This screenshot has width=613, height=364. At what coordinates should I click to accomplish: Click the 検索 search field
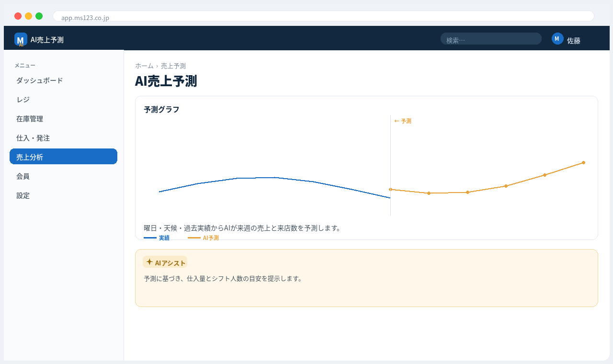pos(491,39)
